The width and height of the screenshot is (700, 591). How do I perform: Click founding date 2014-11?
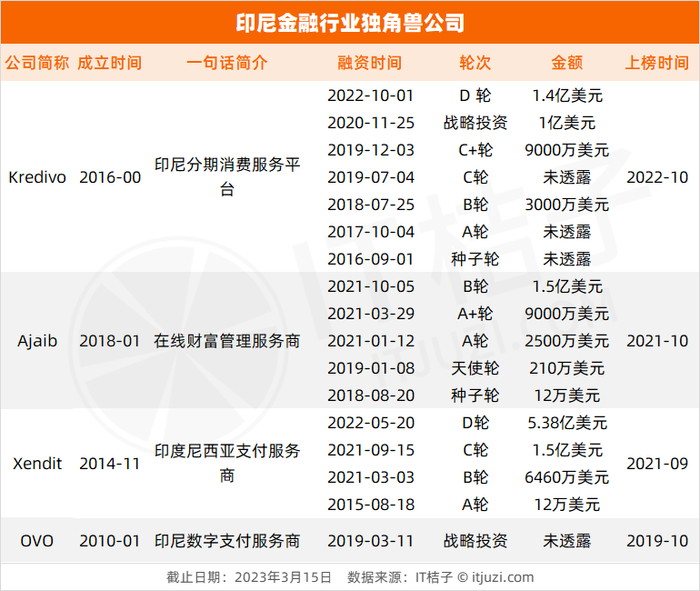click(x=110, y=464)
